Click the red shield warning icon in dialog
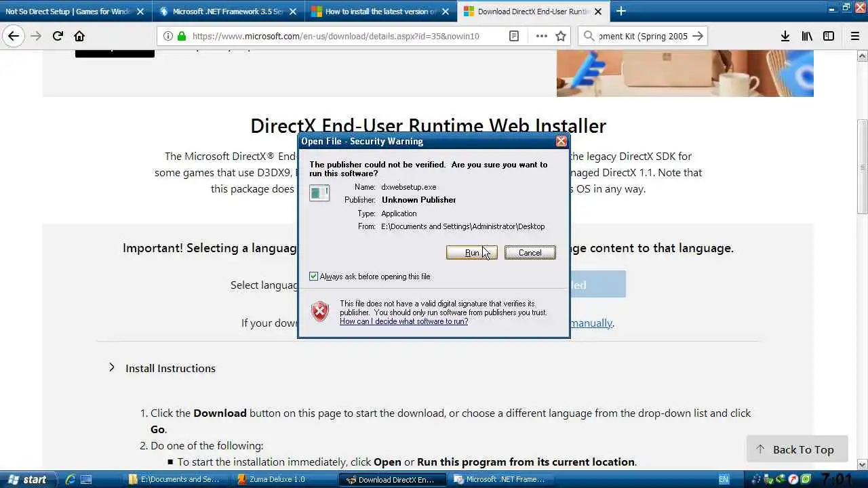This screenshot has width=868, height=488. point(319,312)
